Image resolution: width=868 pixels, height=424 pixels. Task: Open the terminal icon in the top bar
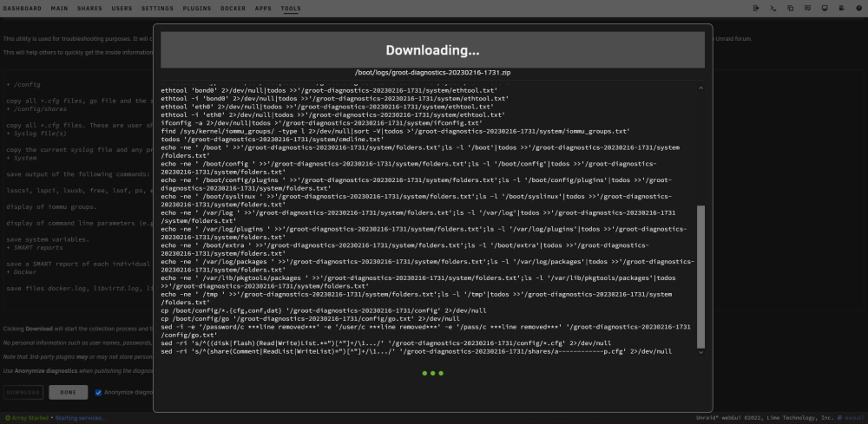[773, 9]
